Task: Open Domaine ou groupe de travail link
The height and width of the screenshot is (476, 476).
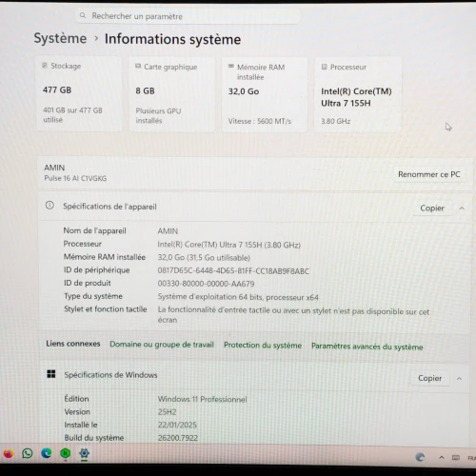Action: pos(162,345)
